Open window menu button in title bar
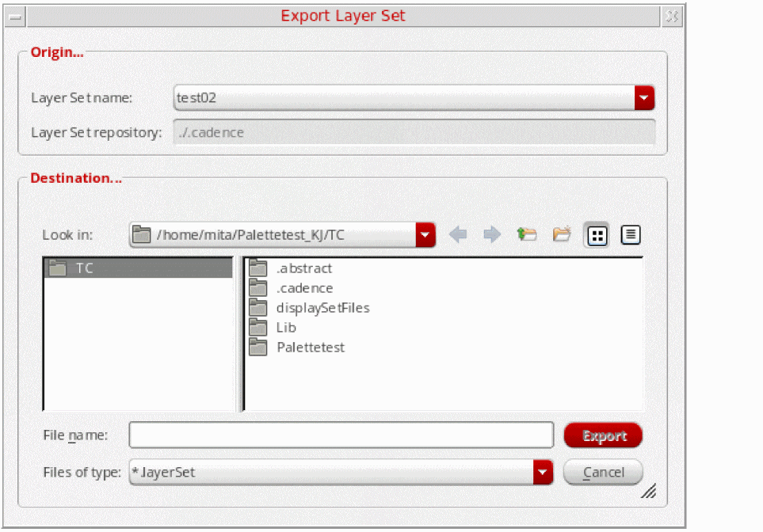The height and width of the screenshot is (532, 763). pos(15,17)
